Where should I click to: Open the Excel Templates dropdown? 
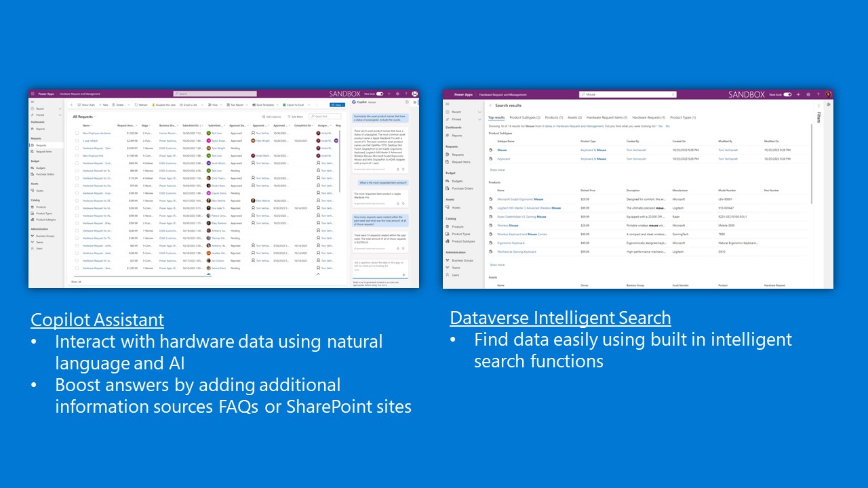click(264, 105)
